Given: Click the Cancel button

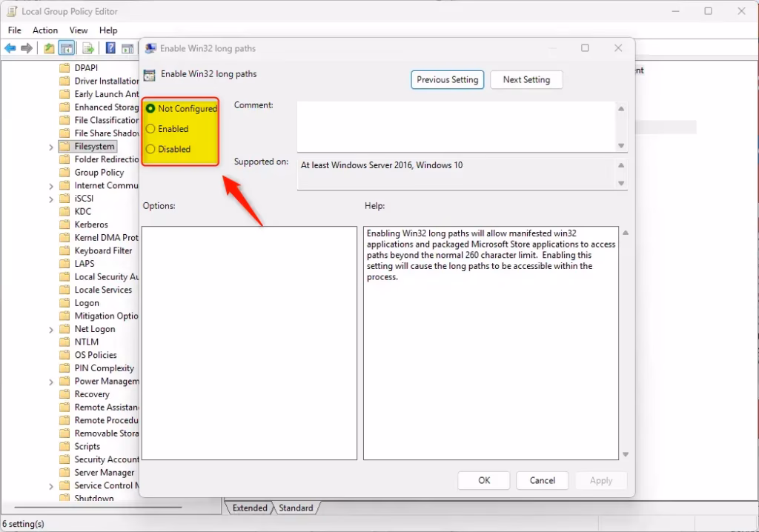Looking at the screenshot, I should point(542,480).
